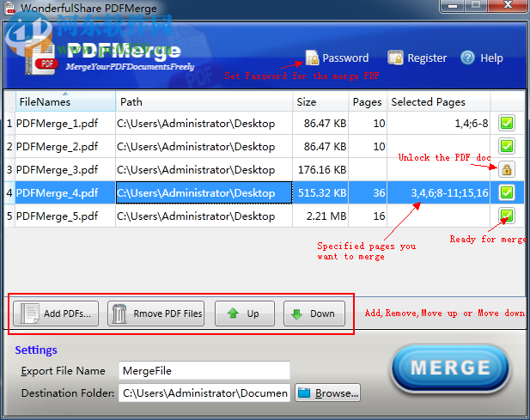Unlock PDFMerge_3.pdf with the padlock icon

506,169
